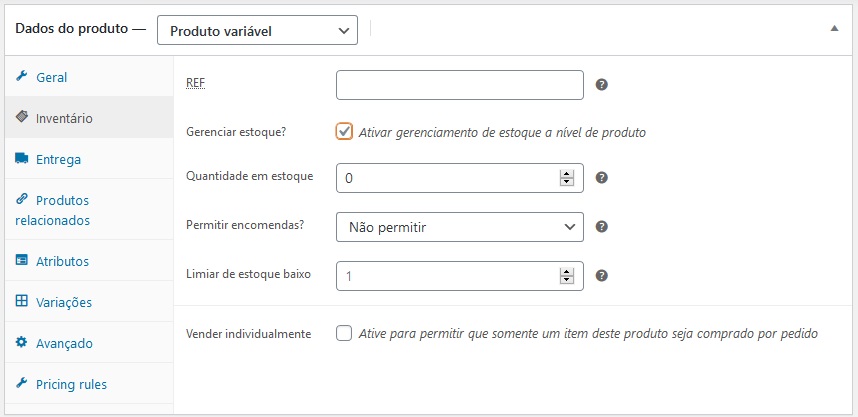Open the Permitir encomendas dropdown
Viewport: 858px width, 417px height.
point(460,227)
